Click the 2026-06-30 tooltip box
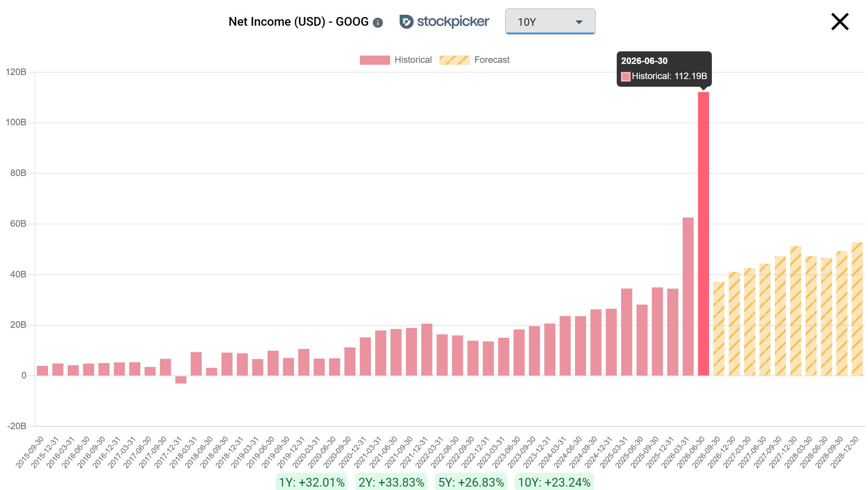868x490 pixels. pos(664,69)
